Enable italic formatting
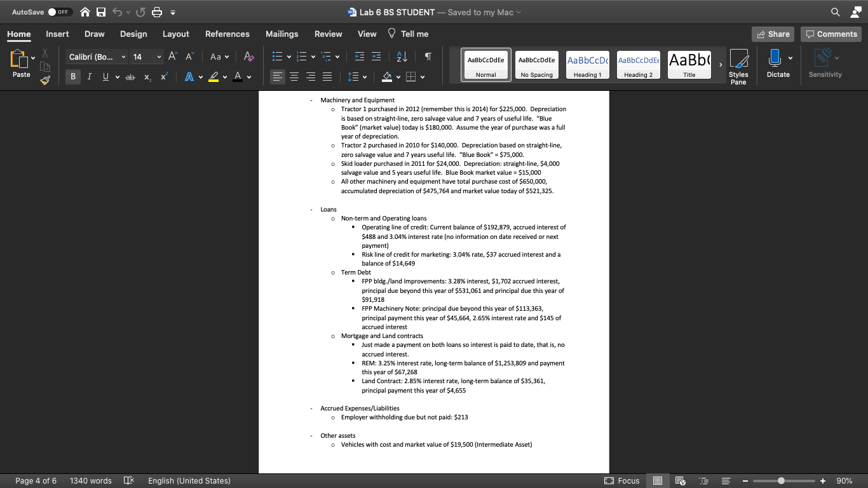This screenshot has height=488, width=868. coord(88,77)
